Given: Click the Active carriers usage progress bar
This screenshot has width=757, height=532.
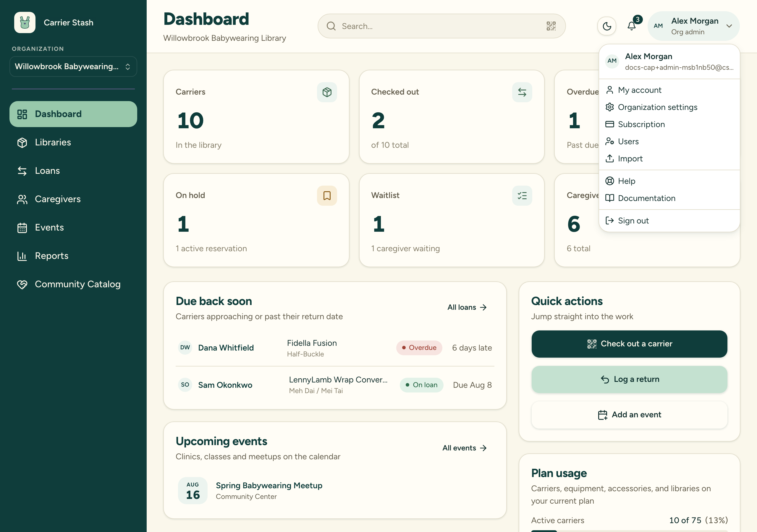Looking at the screenshot, I should coord(629,531).
